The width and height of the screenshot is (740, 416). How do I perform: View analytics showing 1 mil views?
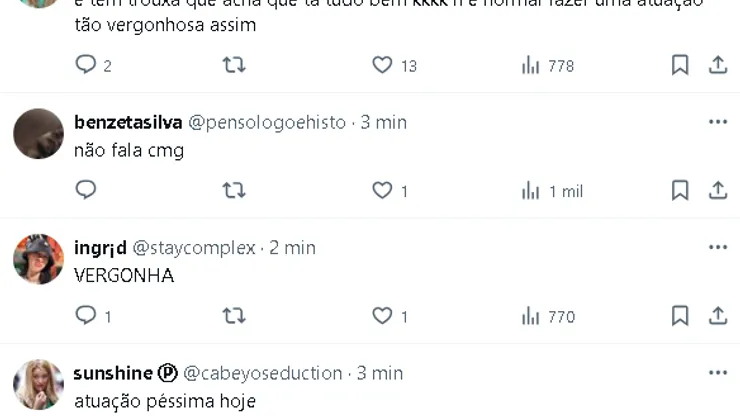click(x=552, y=191)
